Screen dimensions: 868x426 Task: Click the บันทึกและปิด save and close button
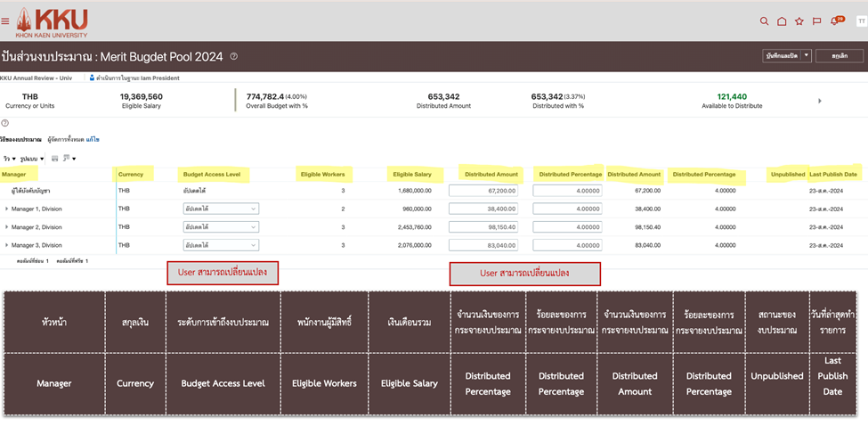click(x=783, y=55)
